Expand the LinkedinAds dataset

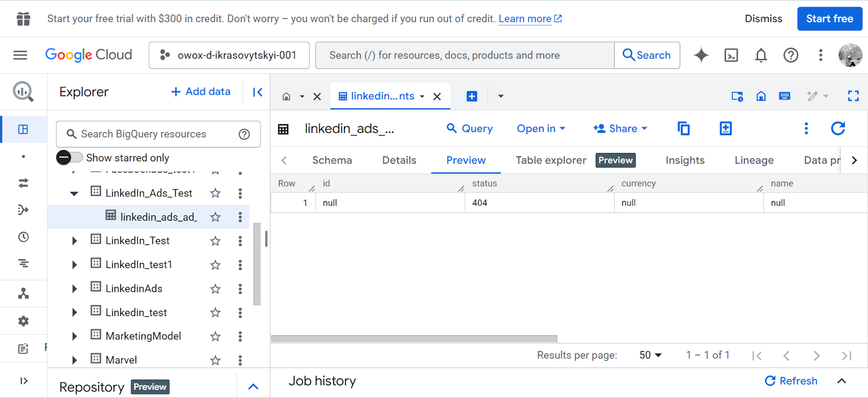pos(74,288)
